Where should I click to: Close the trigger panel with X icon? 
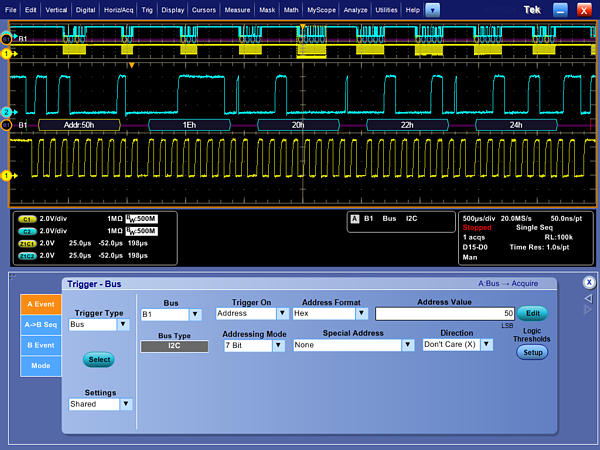[x=589, y=282]
